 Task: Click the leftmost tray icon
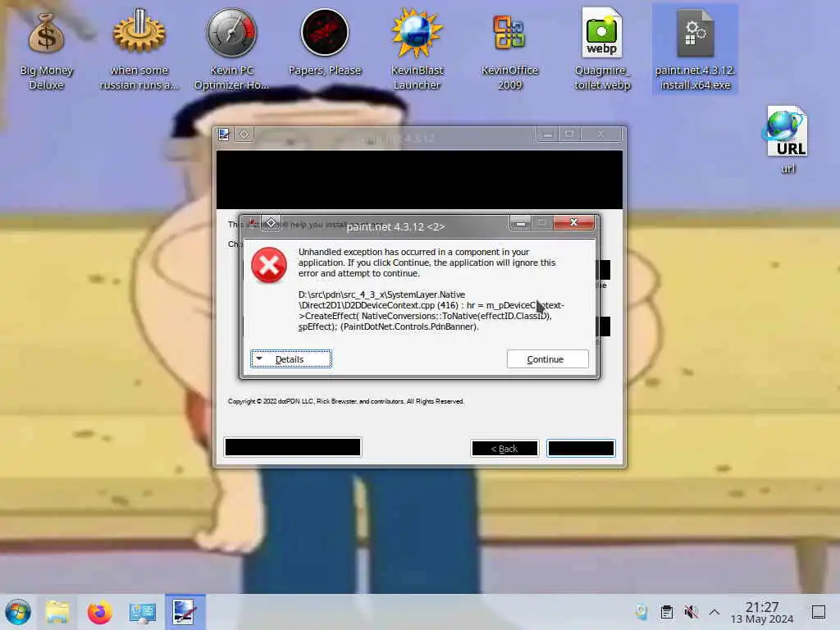pyautogui.click(x=641, y=612)
